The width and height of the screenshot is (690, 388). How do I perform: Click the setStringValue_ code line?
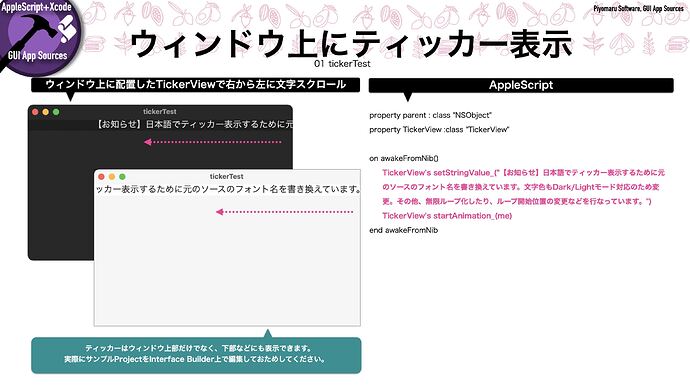(x=523, y=173)
